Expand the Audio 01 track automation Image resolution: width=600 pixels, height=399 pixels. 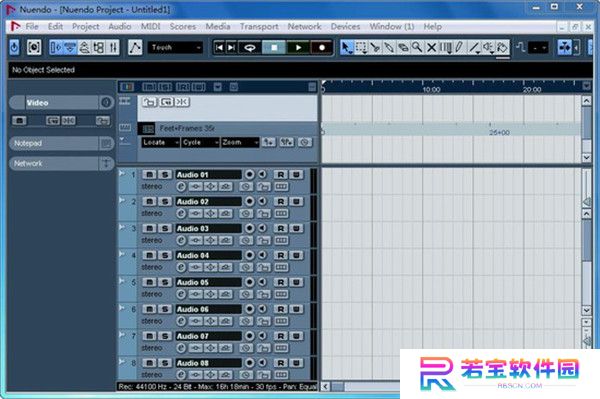tap(122, 173)
